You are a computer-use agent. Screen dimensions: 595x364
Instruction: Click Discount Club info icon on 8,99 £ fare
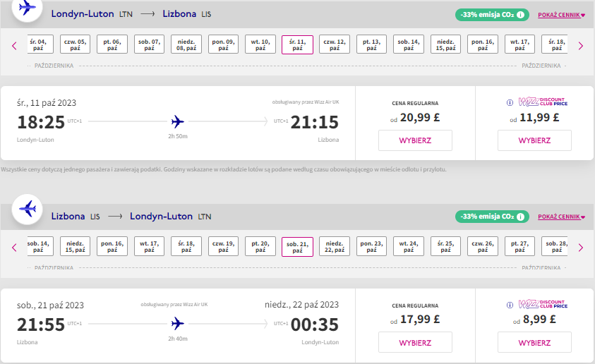point(510,305)
